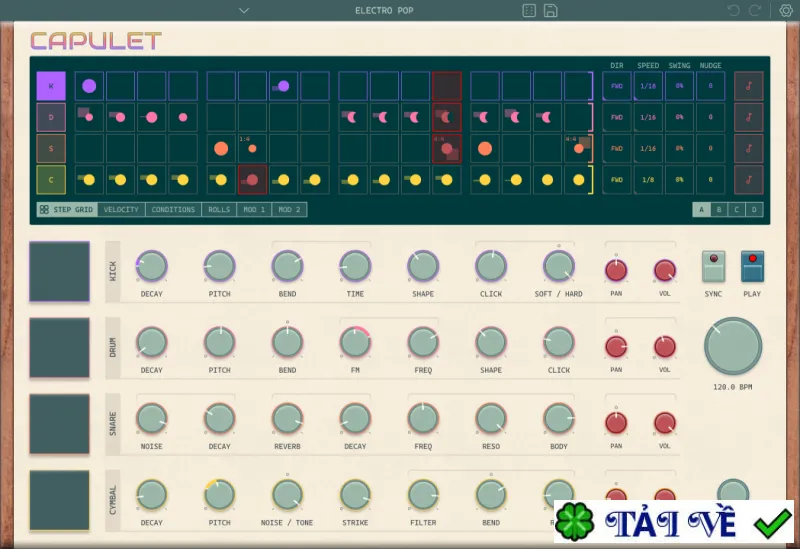Click the large BPM tempo knob
The image size is (800, 549).
point(733,346)
